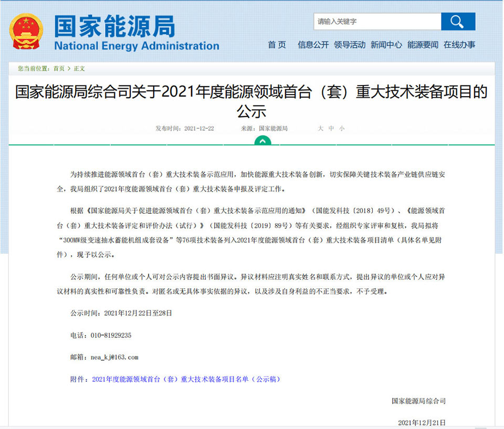The image size is (504, 429).
Task: Set font size to 大
Action: [x=320, y=129]
